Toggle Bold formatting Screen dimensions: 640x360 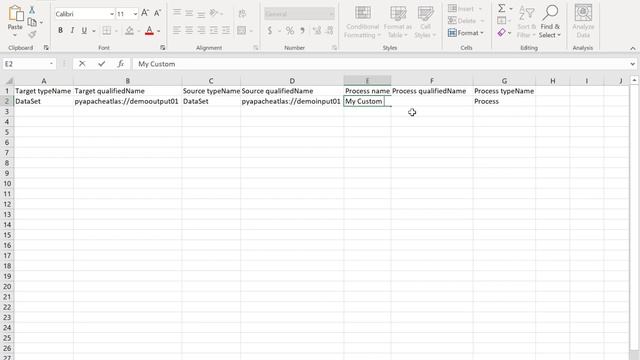(x=60, y=31)
